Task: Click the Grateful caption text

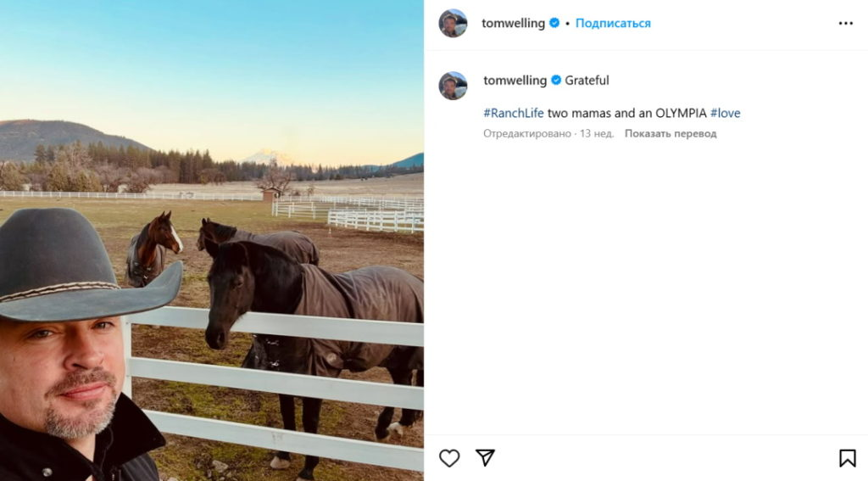Action: coord(587,81)
